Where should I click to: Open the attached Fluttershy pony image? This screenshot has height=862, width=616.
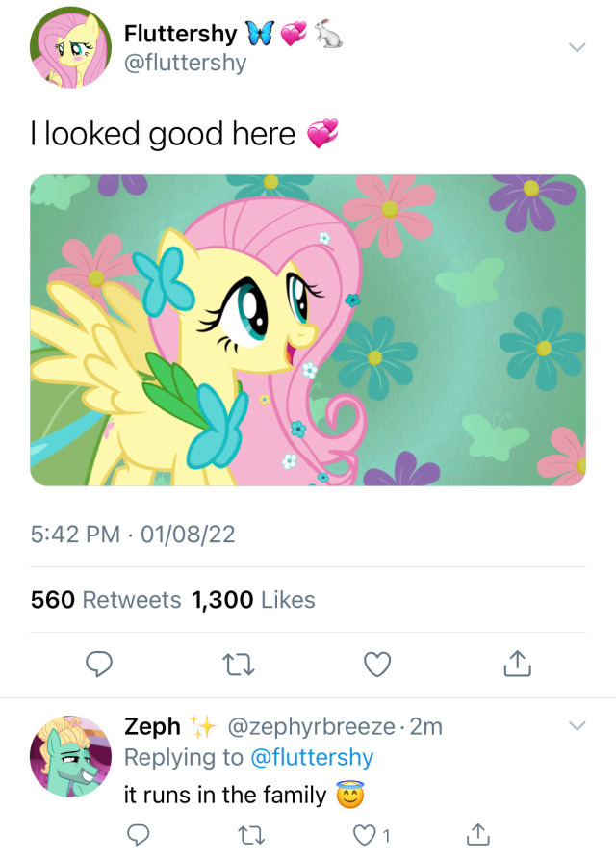[308, 330]
